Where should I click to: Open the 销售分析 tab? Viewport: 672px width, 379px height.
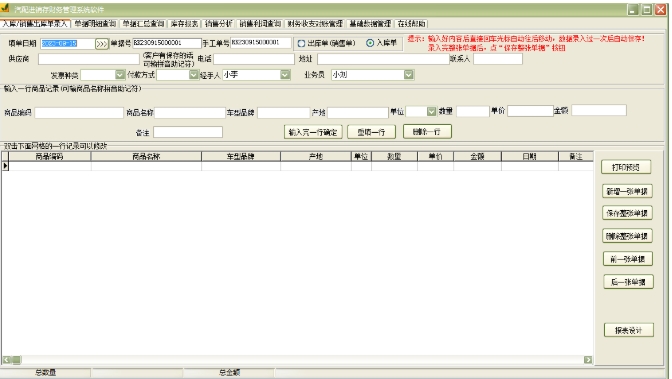[x=219, y=24]
